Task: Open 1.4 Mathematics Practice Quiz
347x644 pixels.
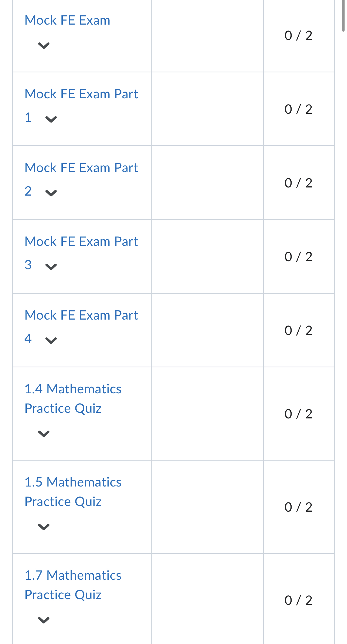Action: click(x=73, y=399)
